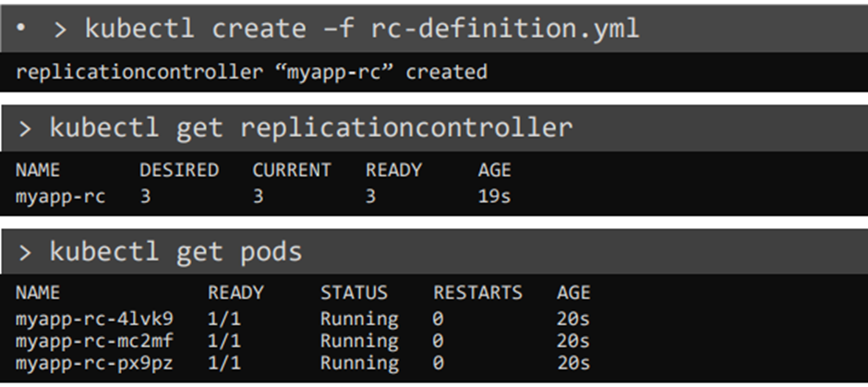This screenshot has width=868, height=387.
Task: Click the RESTARTS column header
Action: pos(477,292)
